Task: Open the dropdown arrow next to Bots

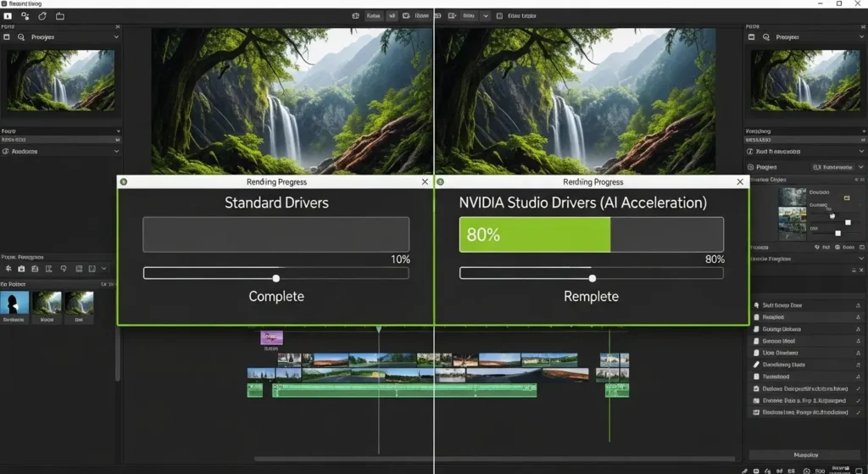Action: point(486,16)
